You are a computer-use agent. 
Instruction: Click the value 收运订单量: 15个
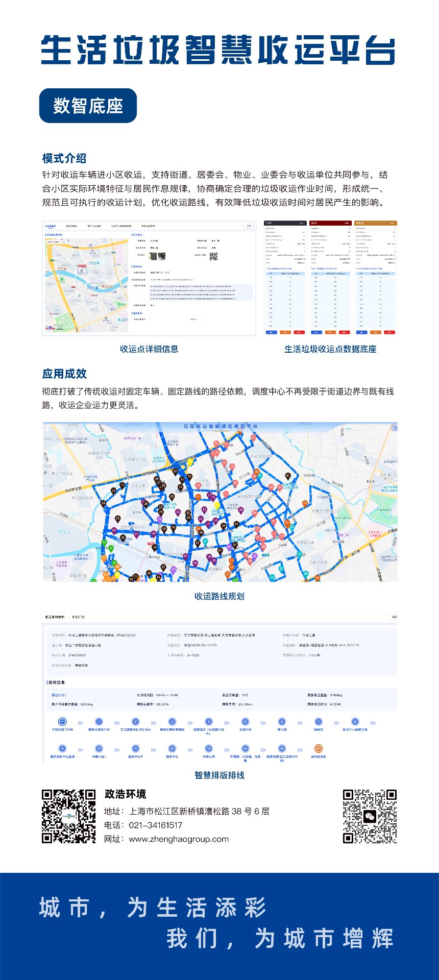235,695
